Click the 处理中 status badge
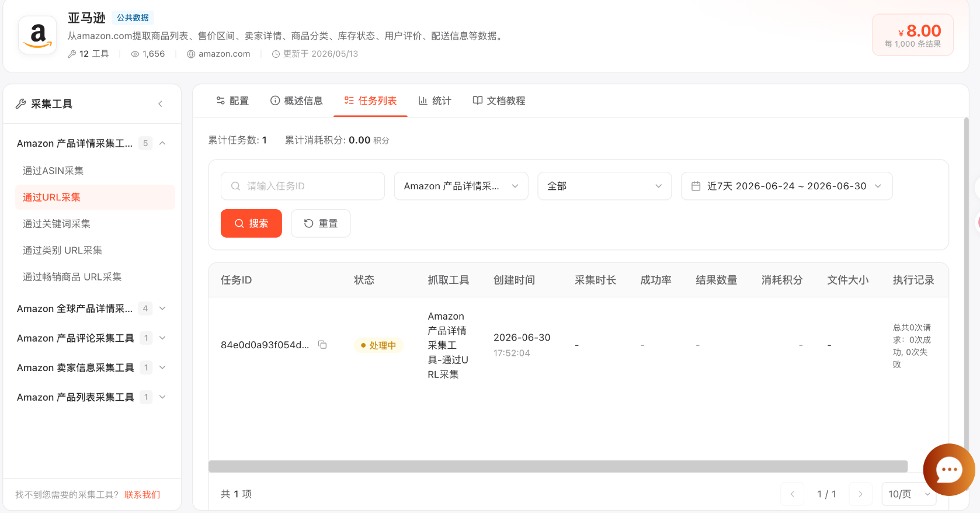The height and width of the screenshot is (513, 980). pos(378,345)
